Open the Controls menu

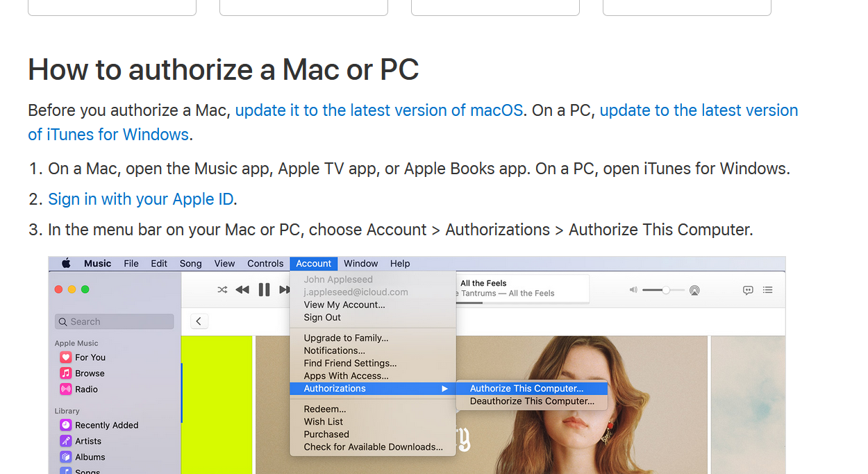point(265,264)
